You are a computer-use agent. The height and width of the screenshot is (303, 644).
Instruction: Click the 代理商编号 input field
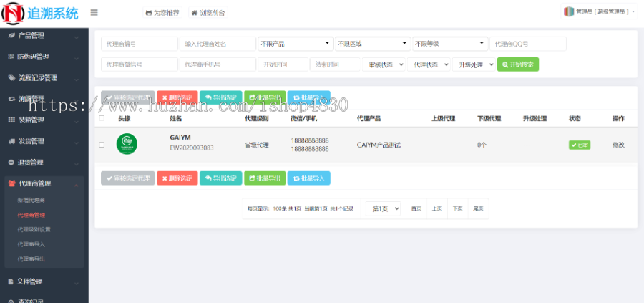tap(139, 44)
